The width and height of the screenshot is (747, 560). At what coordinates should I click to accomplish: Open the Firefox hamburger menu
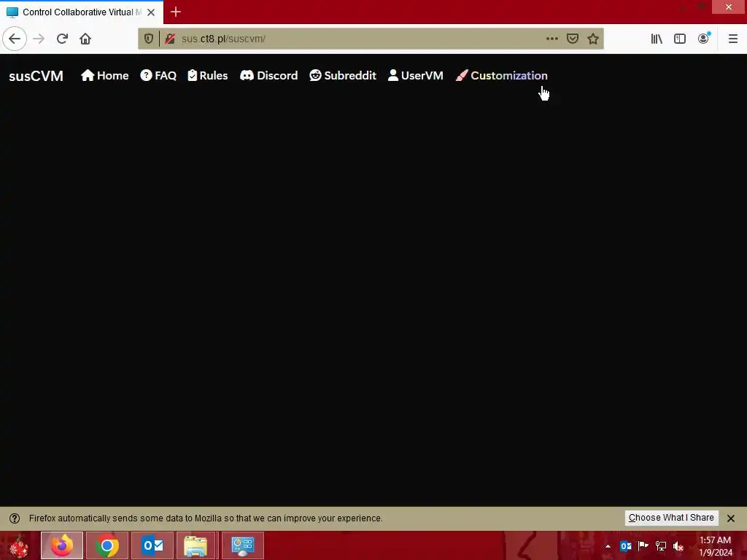[x=732, y=39]
